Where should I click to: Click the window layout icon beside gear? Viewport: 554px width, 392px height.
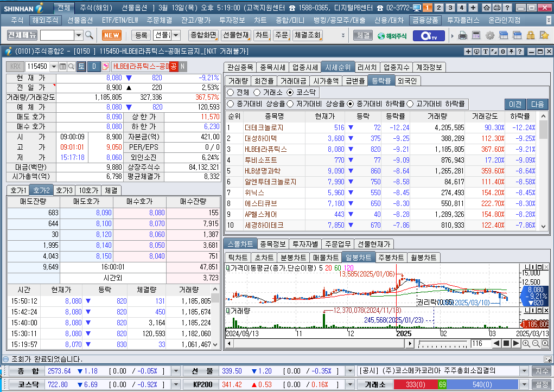click(x=504, y=35)
